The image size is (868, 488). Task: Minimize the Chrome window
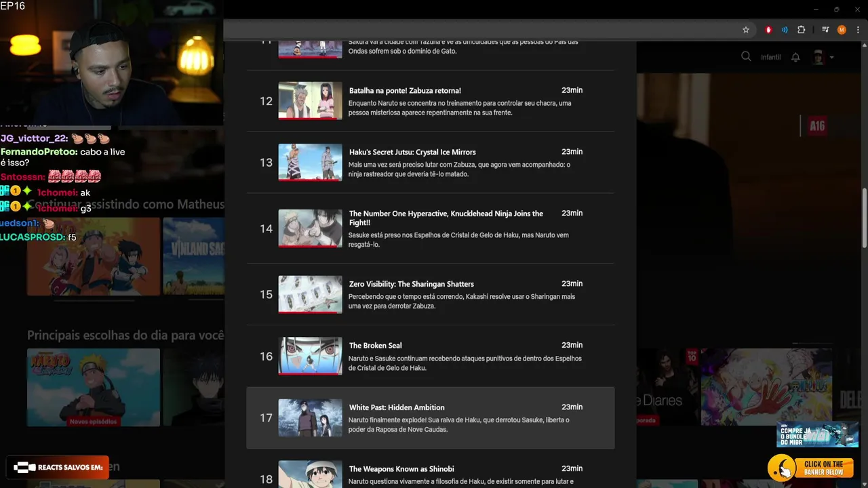[x=816, y=9]
